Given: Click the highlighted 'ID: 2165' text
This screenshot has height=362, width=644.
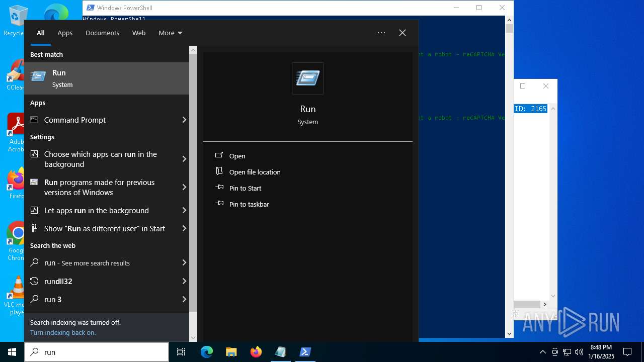Looking at the screenshot, I should pyautogui.click(x=530, y=109).
